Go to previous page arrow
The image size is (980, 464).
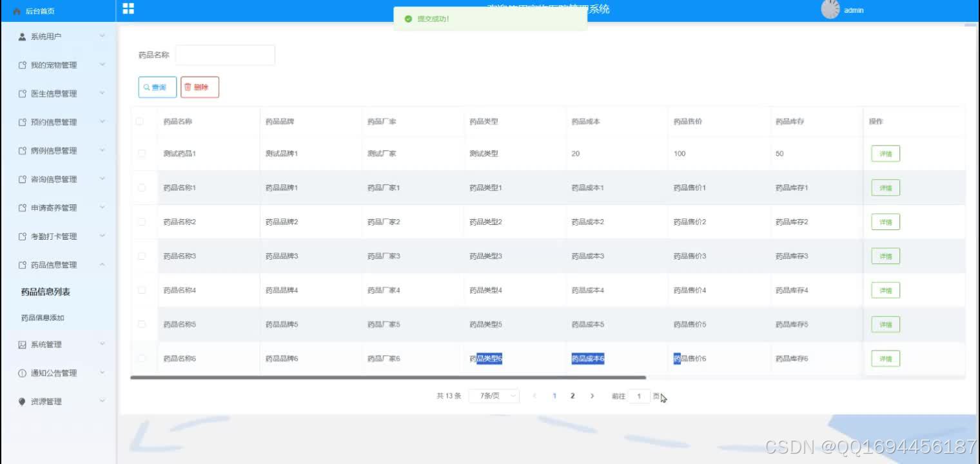[x=534, y=396]
